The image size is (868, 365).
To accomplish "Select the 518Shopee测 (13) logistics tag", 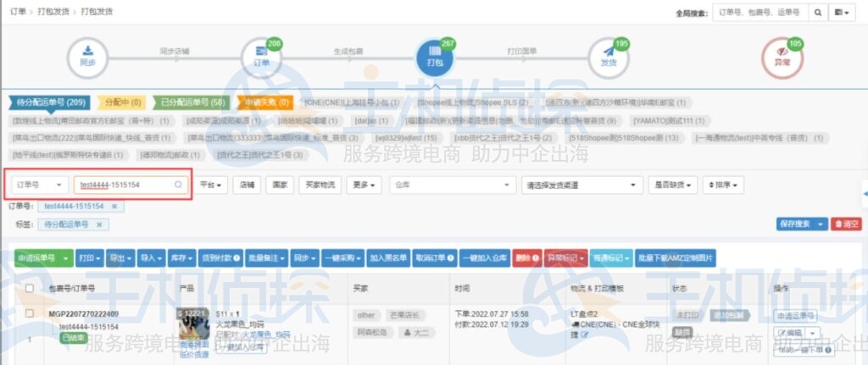I will pyautogui.click(x=623, y=138).
